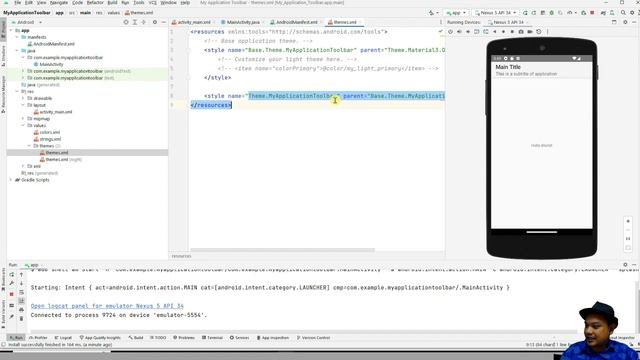Open IDE settings gear in top toolbar
The image size is (640, 360).
click(632, 13)
